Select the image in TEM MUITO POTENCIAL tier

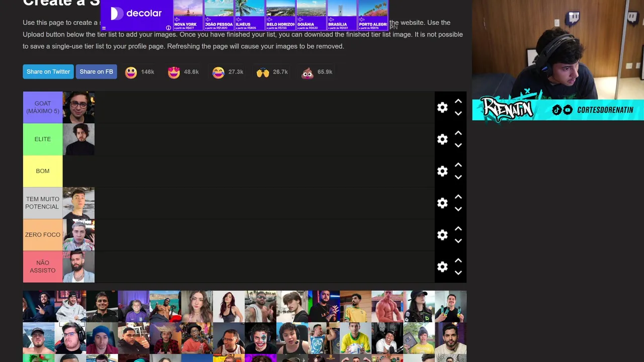click(x=78, y=203)
